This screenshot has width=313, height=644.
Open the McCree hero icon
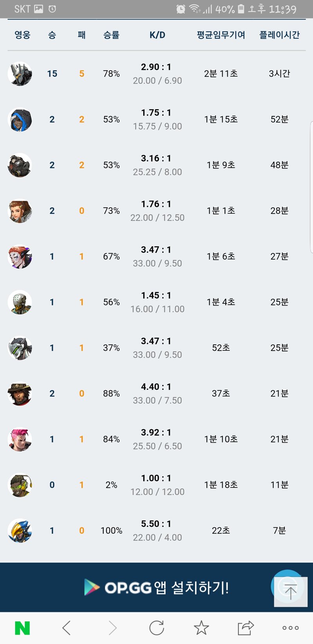click(x=20, y=394)
